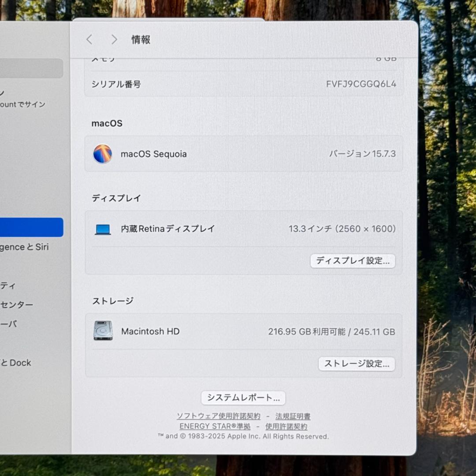This screenshot has height=476, width=476.
Task: Open the ソフトウェア使用許諾契約 link
Action: [219, 416]
